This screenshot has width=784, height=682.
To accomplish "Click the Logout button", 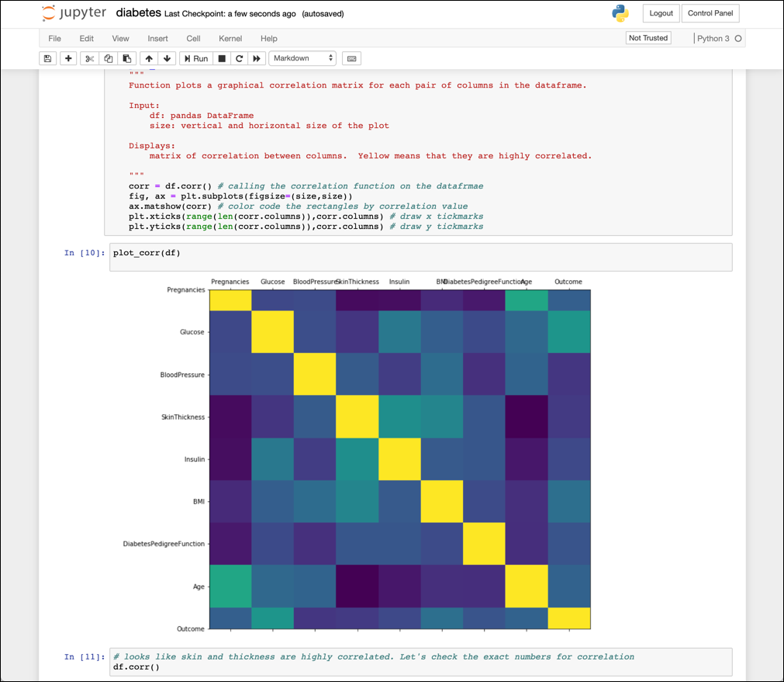I will pos(661,13).
